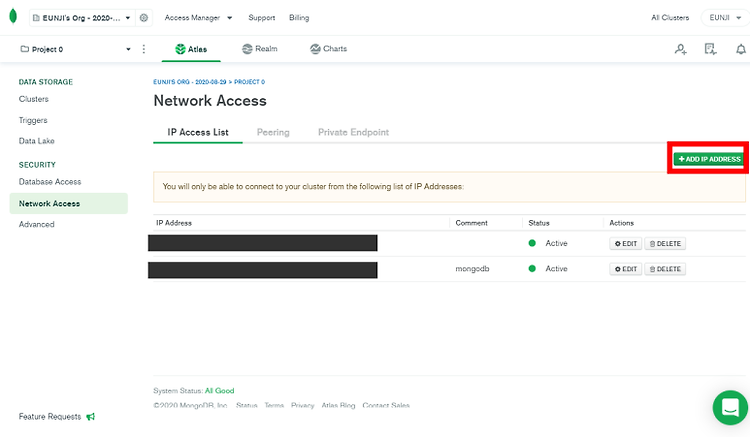750x437 pixels.
Task: Click the MongoDB leaf logo
Action: coord(13,16)
